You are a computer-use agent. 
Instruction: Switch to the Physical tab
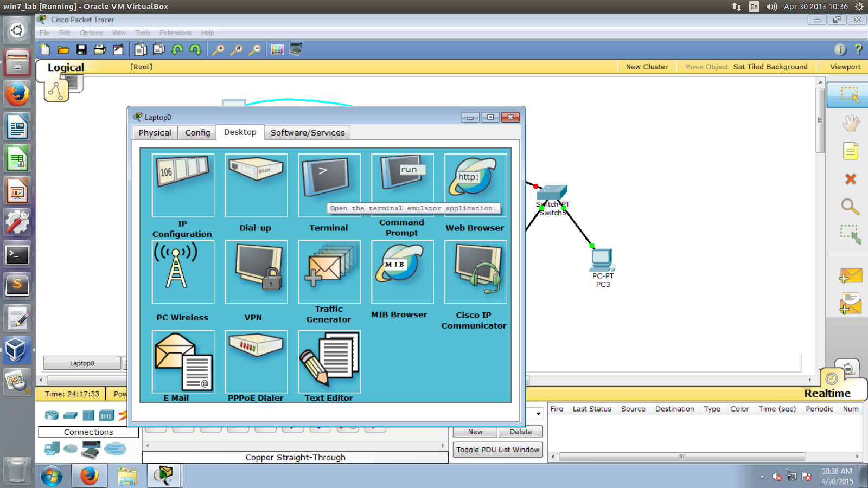pos(155,133)
